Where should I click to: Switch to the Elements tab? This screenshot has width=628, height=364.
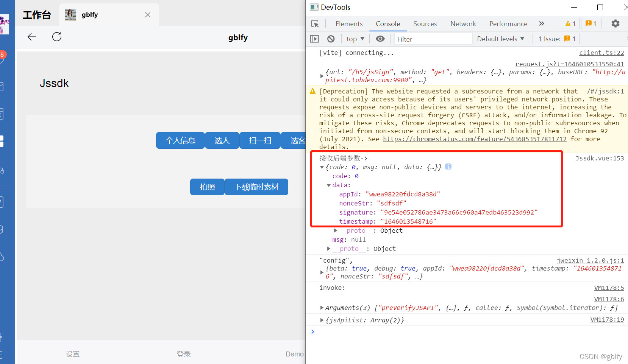[349, 24]
